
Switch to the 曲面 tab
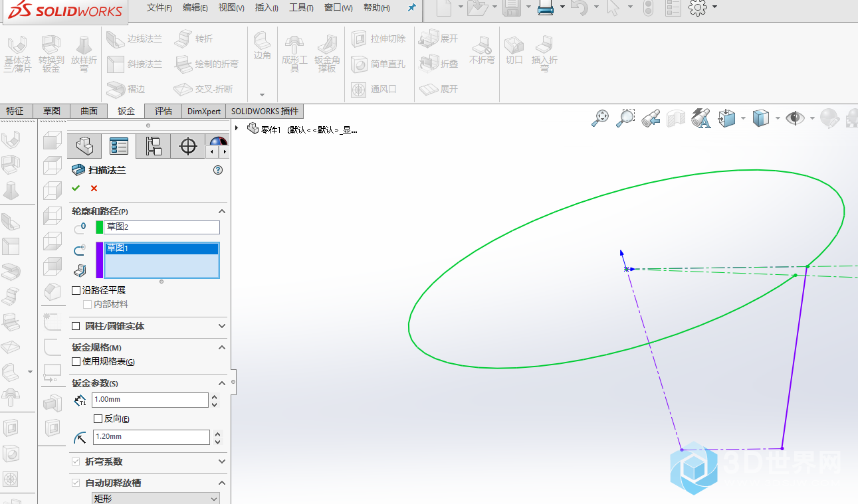click(89, 111)
